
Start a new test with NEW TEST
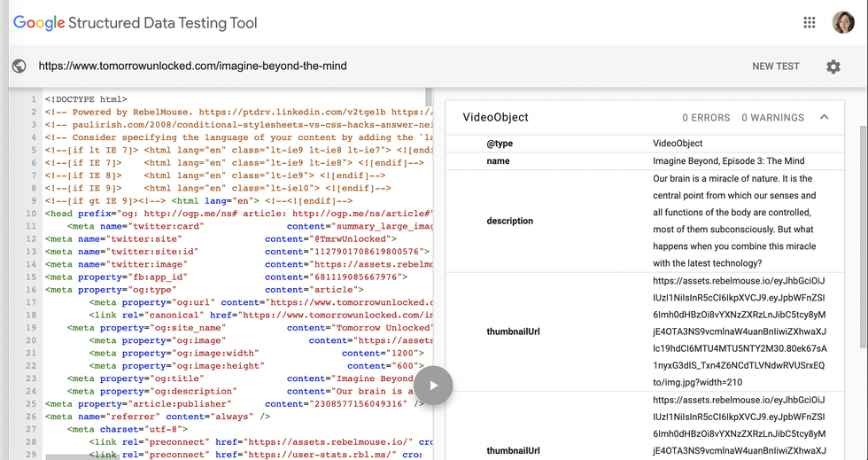coord(775,66)
